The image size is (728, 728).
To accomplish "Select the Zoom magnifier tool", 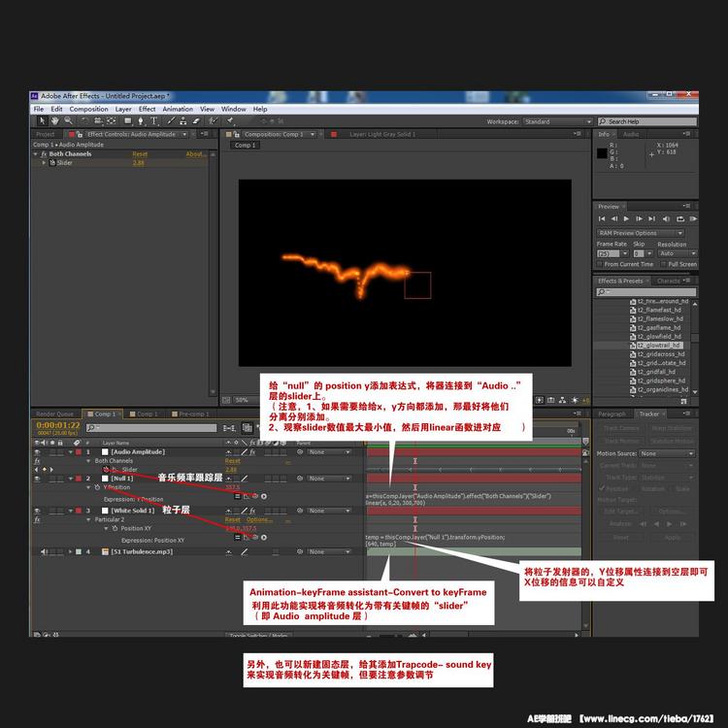I will click(x=68, y=121).
